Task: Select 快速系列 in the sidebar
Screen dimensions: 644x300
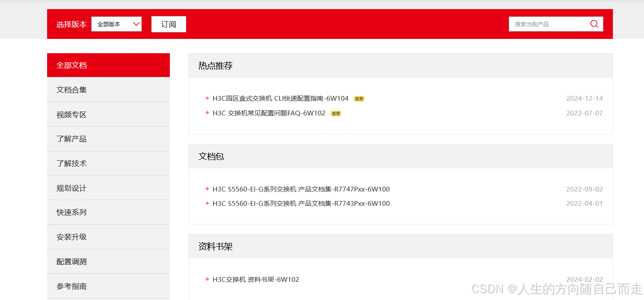Action: point(108,212)
